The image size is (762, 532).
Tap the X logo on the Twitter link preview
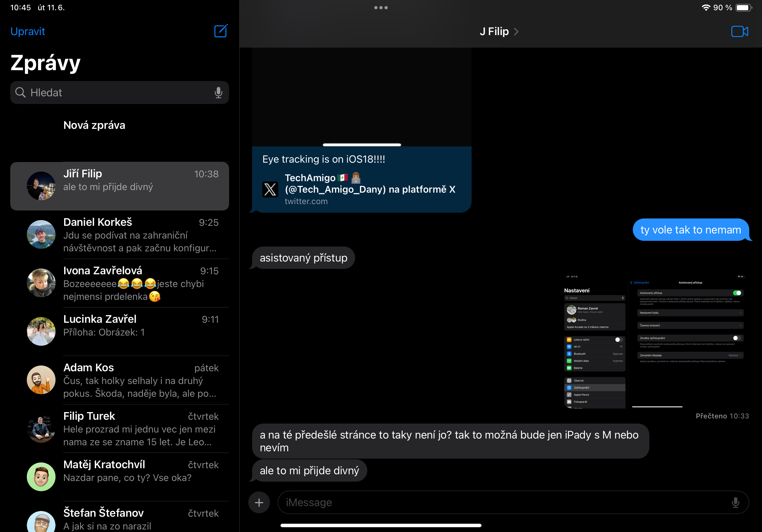[x=270, y=189]
